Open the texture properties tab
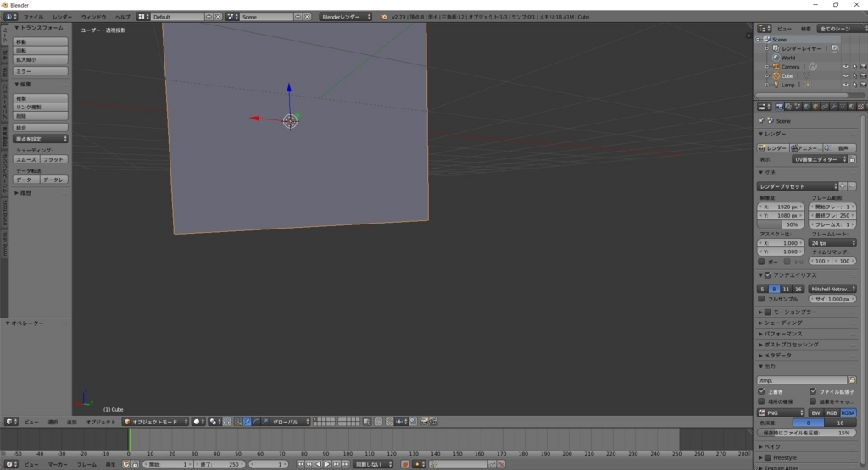The height and width of the screenshot is (470, 868). (861, 107)
